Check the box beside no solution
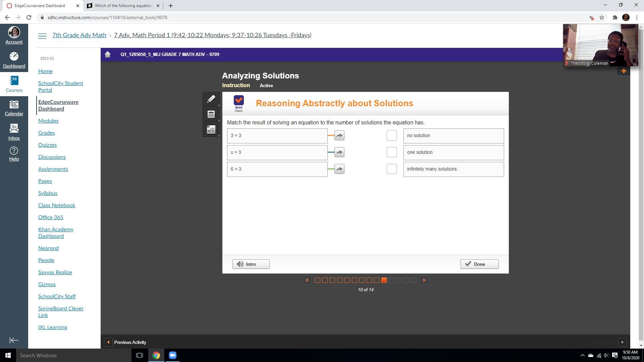This screenshot has width=644, height=362. coord(391,136)
